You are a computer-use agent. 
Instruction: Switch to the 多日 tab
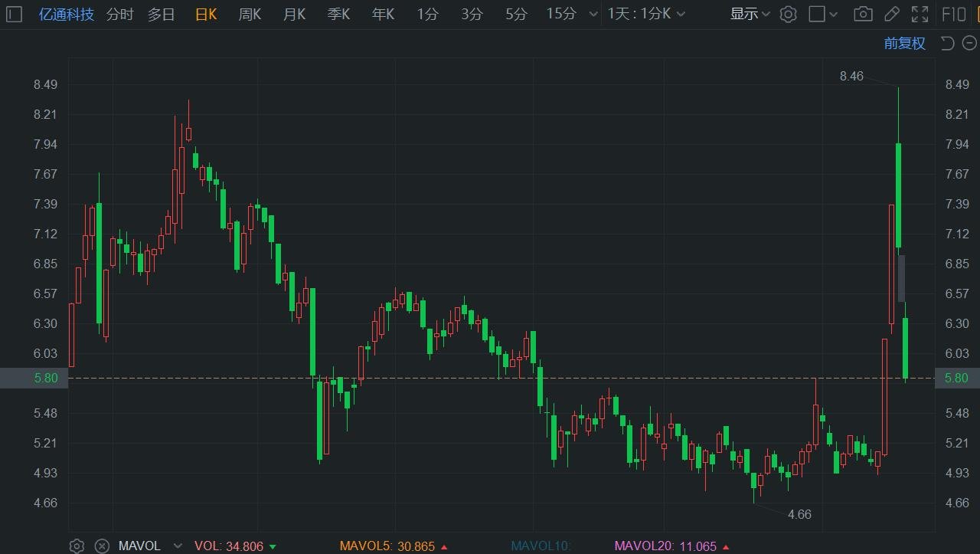(162, 14)
